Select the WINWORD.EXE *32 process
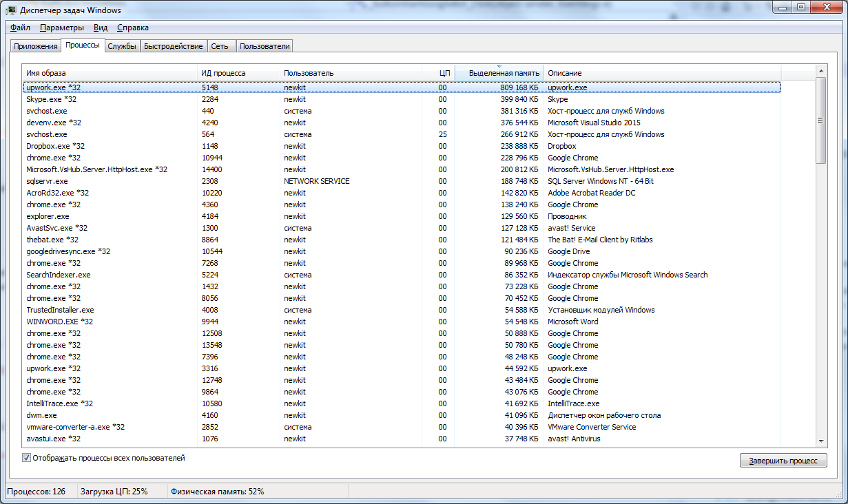 (x=402, y=322)
